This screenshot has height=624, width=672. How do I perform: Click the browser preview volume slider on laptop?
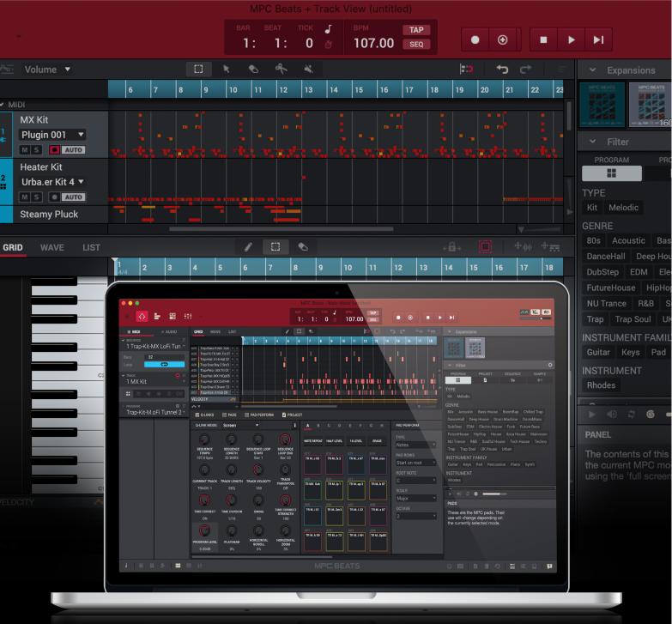coord(496,494)
